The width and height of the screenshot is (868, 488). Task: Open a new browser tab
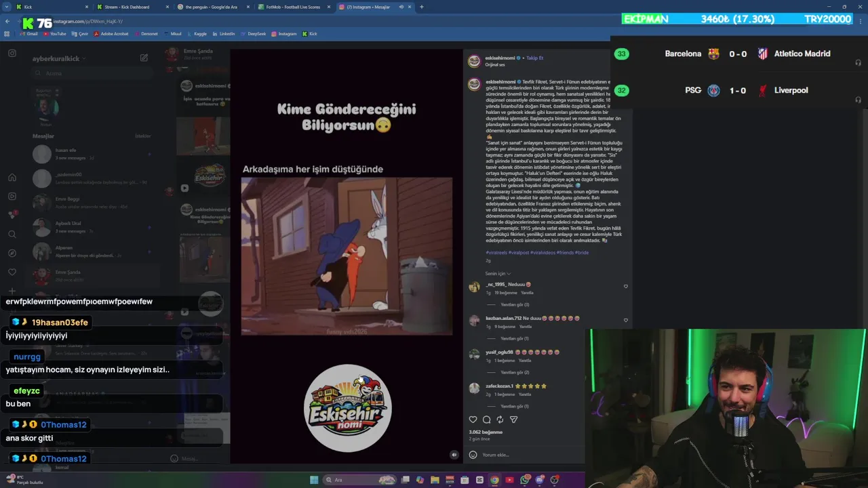[422, 7]
